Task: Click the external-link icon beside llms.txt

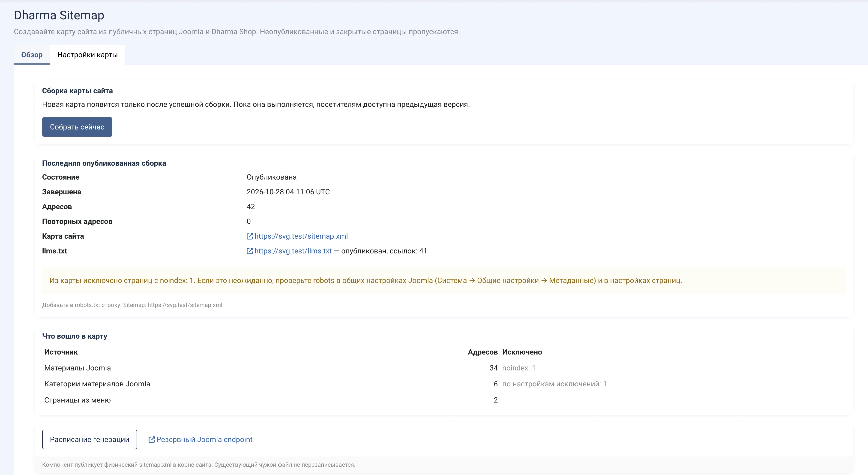Action: (250, 251)
